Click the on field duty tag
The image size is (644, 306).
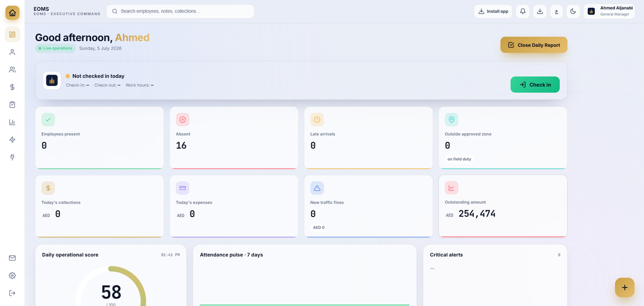[x=459, y=159]
